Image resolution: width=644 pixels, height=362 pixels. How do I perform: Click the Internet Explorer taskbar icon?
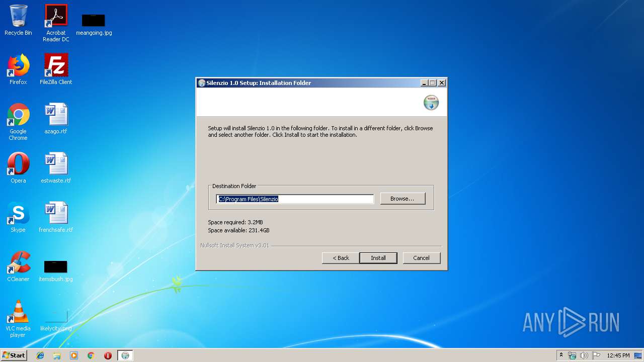40,355
